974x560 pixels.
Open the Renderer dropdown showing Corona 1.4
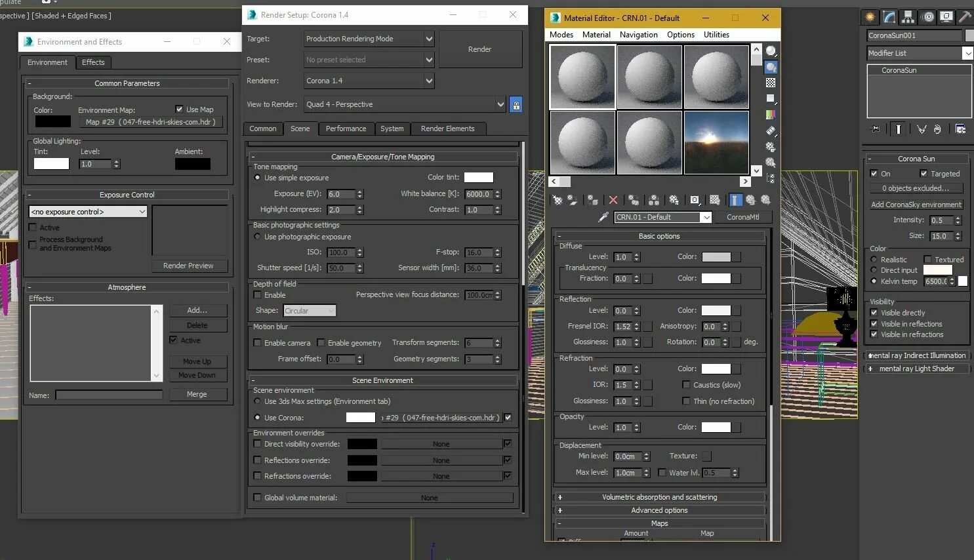[369, 81]
